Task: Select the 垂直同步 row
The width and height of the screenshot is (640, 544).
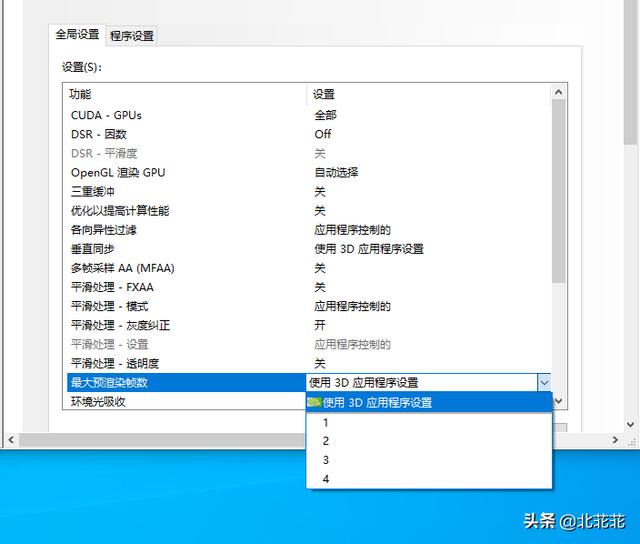Action: [x=308, y=249]
